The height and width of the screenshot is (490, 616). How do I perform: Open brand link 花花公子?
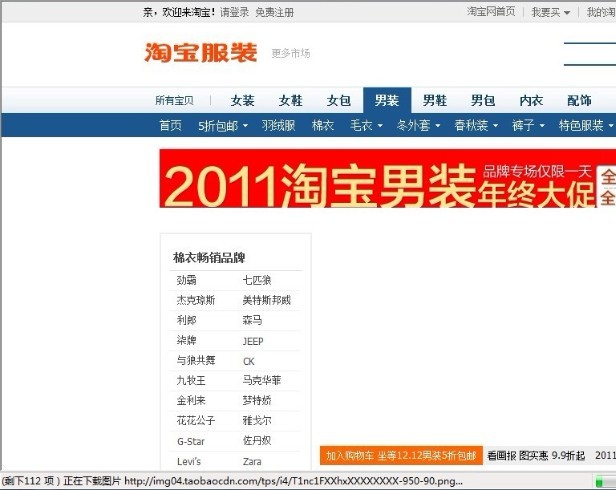tap(196, 420)
